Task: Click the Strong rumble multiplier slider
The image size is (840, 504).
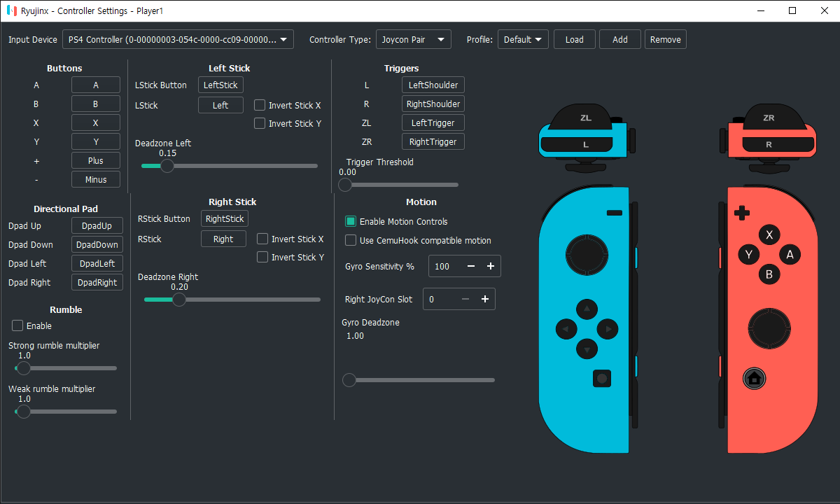Action: click(66, 368)
